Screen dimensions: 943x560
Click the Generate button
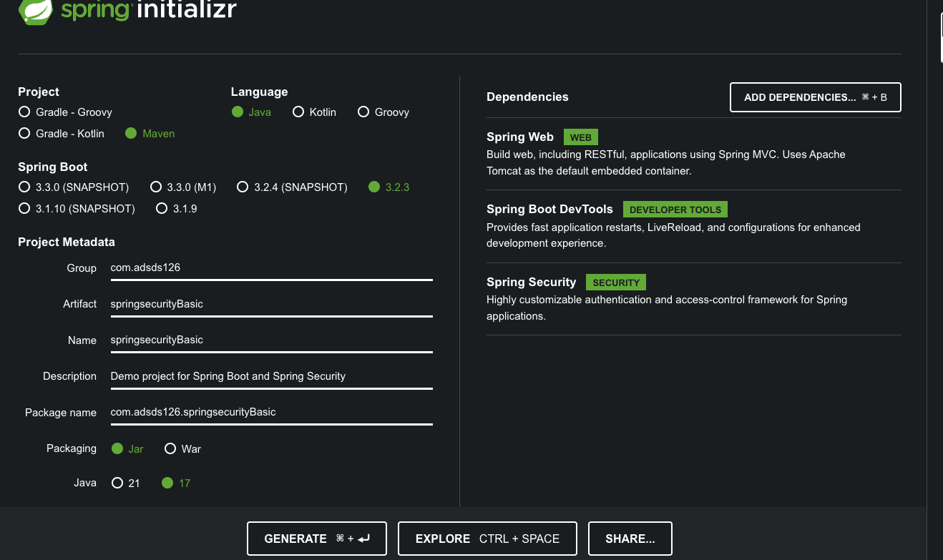317,539
